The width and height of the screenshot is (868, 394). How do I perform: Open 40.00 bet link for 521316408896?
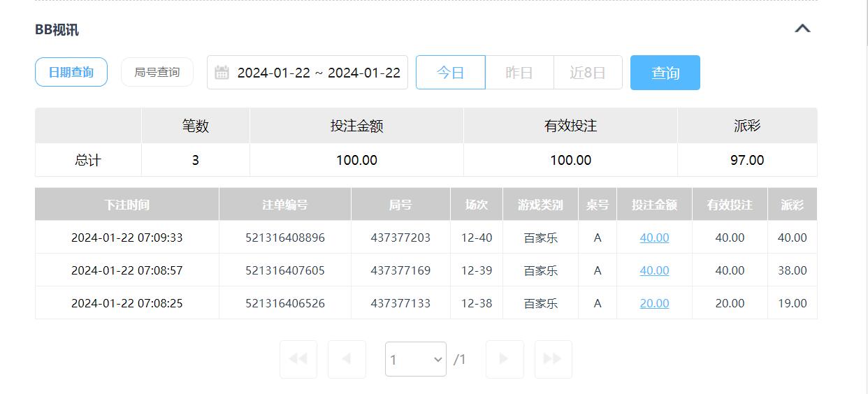tap(654, 238)
